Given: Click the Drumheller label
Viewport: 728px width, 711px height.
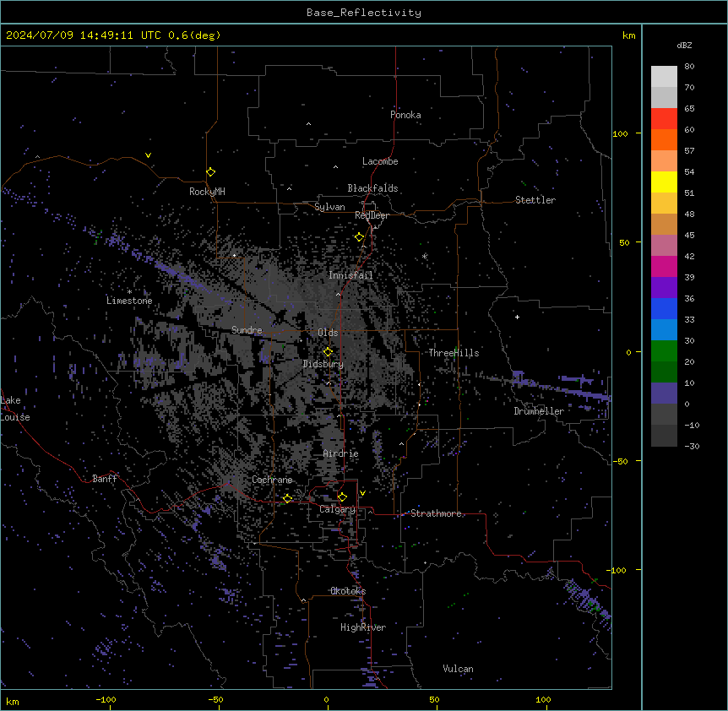Looking at the screenshot, I should click(x=539, y=411).
